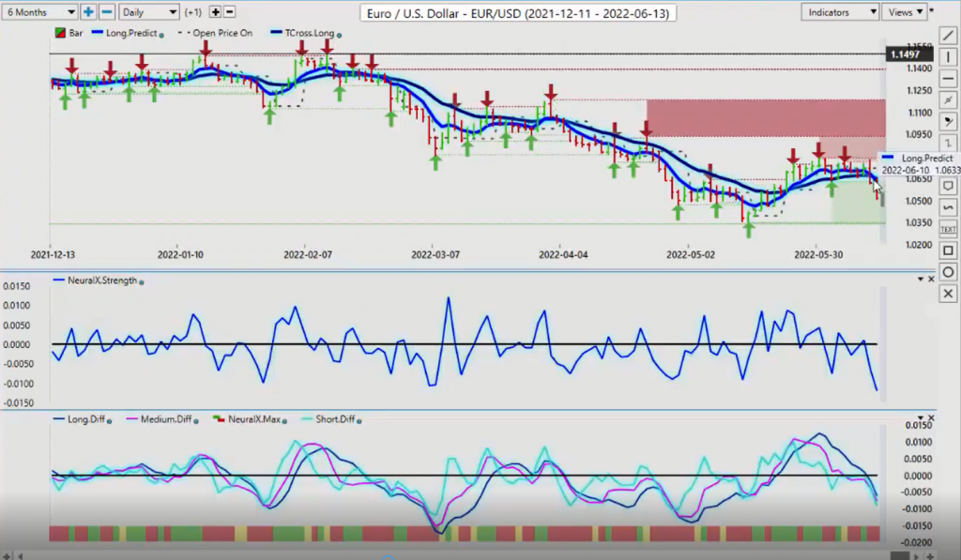This screenshot has width=961, height=560.
Task: Click the black minus forecast decrement button
Action: click(x=229, y=11)
